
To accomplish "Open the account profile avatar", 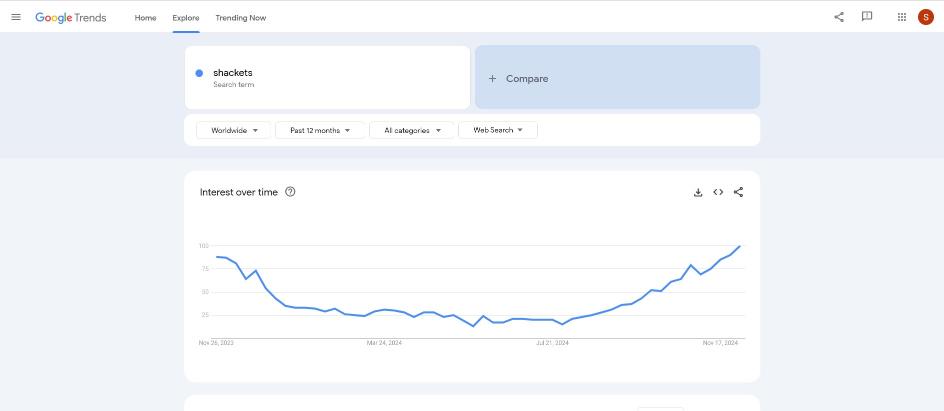I will [925, 17].
